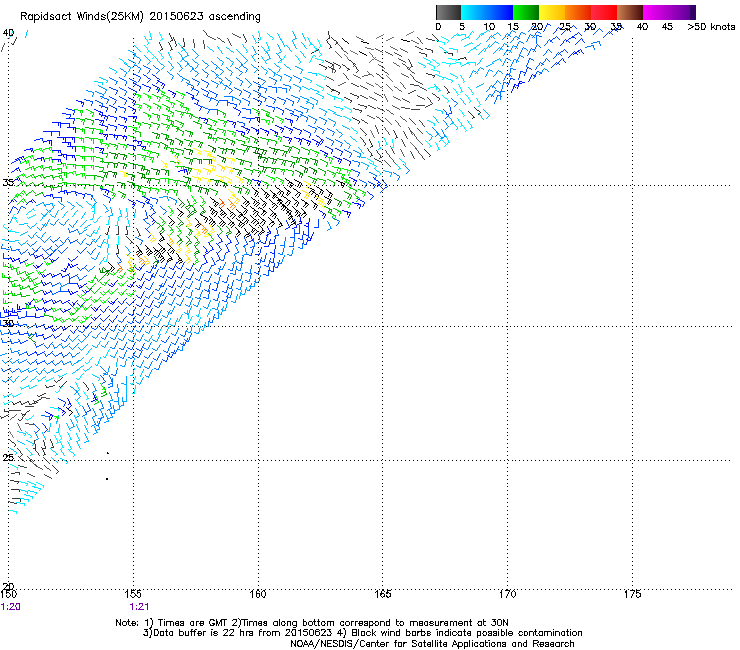Click the latitude label '40'
The height and width of the screenshot is (650, 740).
tap(8, 33)
